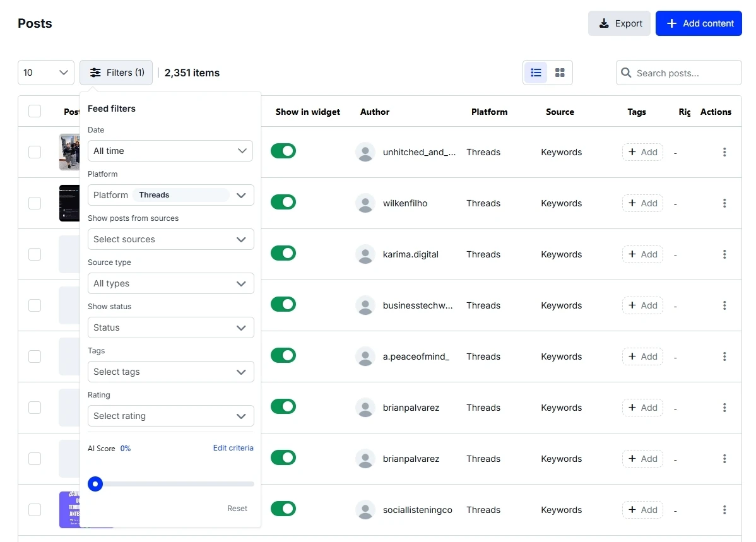The width and height of the screenshot is (756, 542).
Task: Open actions menu for wilkenfilho row
Action: coord(724,204)
